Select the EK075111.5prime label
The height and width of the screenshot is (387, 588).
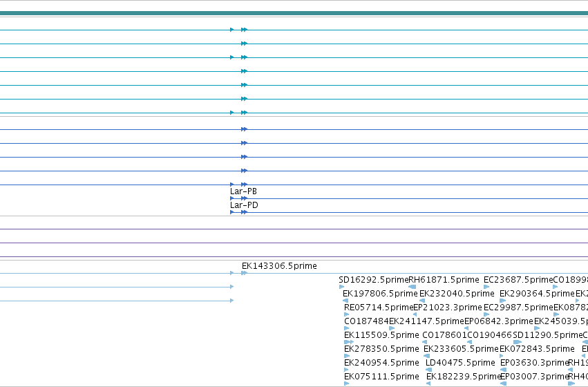pyautogui.click(x=381, y=377)
